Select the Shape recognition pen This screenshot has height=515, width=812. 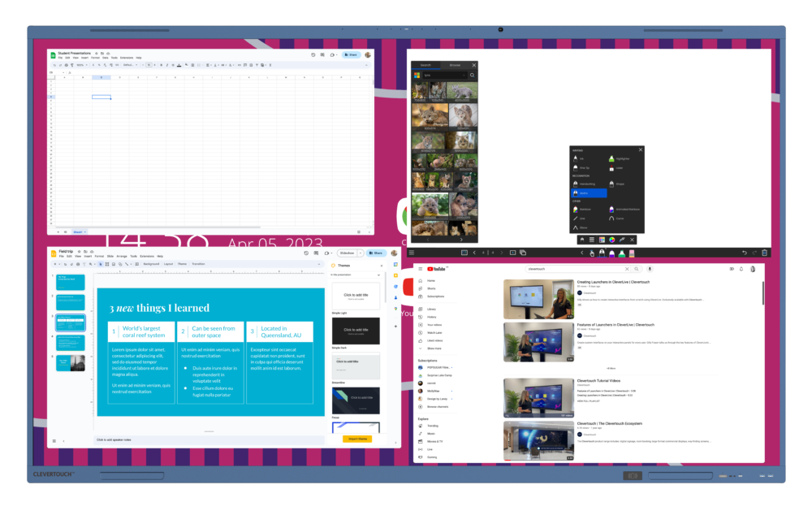616,184
